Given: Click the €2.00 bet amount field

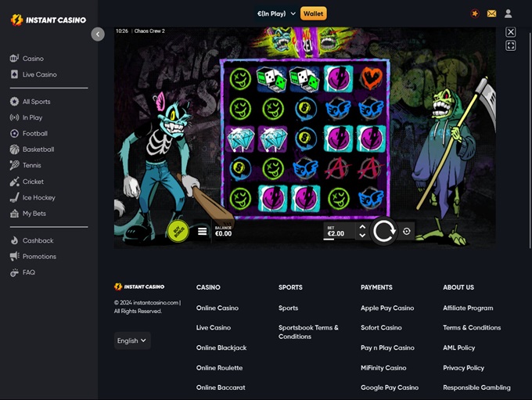Looking at the screenshot, I should [x=340, y=232].
